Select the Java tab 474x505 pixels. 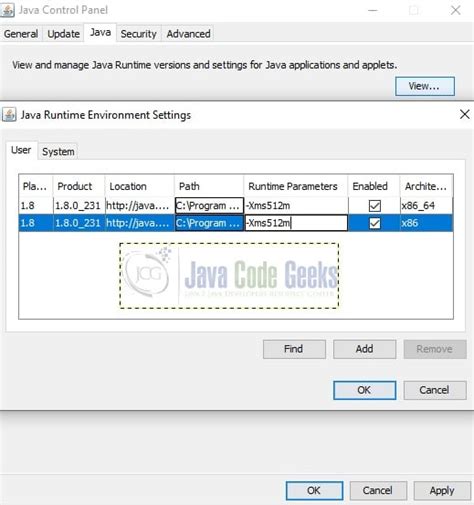click(x=100, y=32)
